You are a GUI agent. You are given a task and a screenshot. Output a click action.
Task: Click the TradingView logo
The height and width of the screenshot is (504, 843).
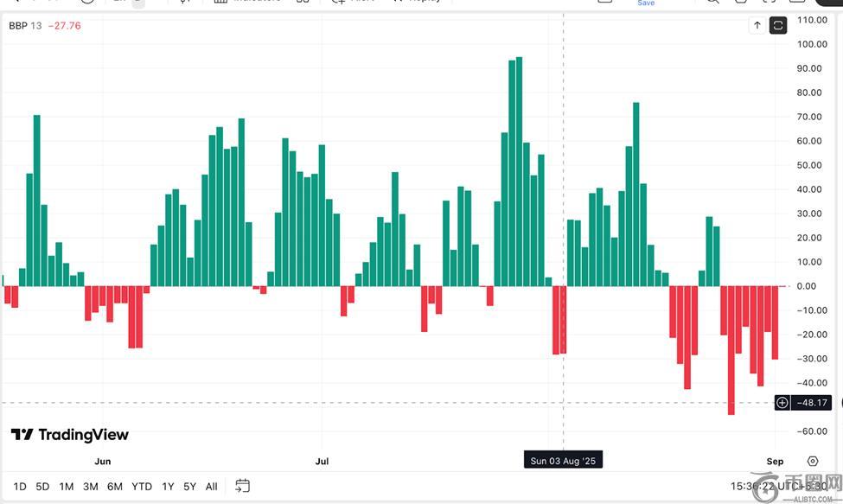click(70, 435)
